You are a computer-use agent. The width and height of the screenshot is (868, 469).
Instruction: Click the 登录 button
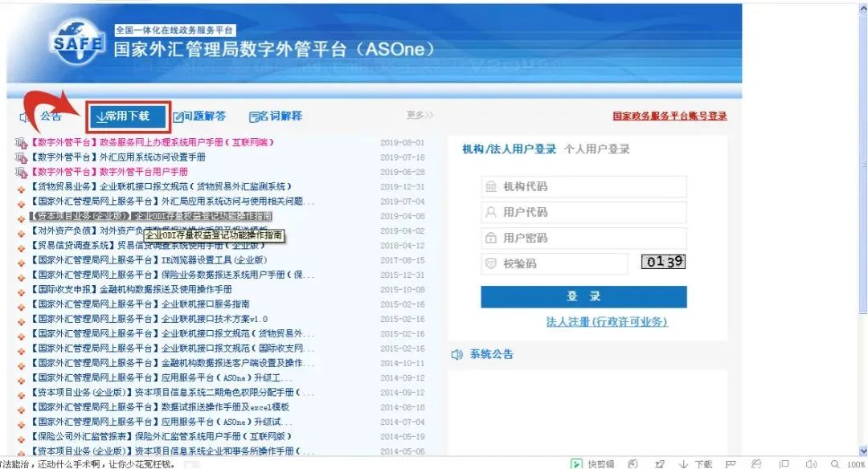tap(584, 297)
